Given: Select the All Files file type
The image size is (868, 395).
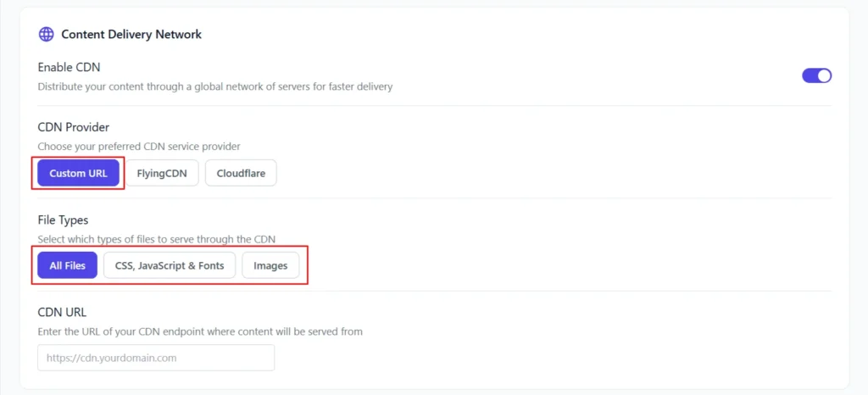Looking at the screenshot, I should pyautogui.click(x=68, y=265).
